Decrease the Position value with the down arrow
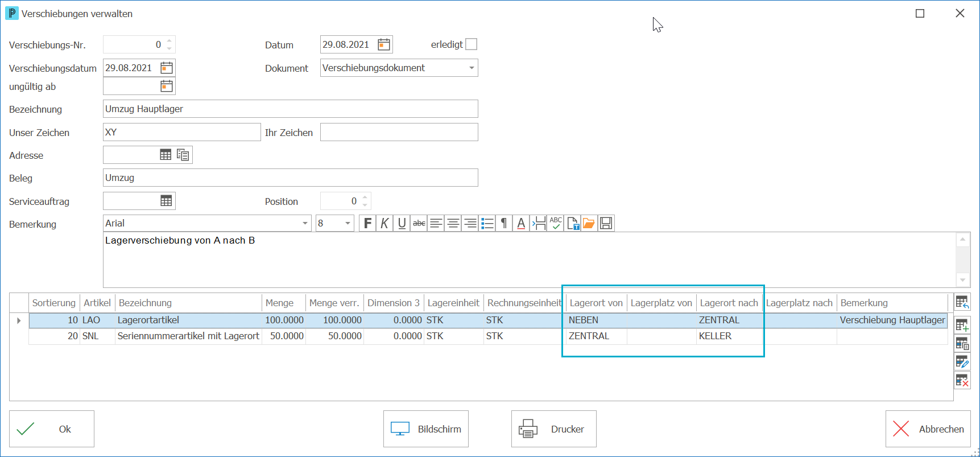Viewport: 980px width, 457px height. (x=365, y=205)
